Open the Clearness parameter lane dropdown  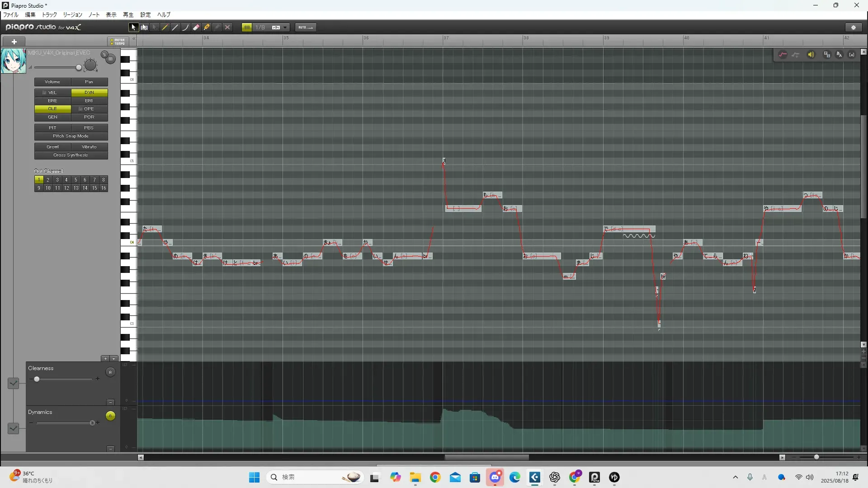tap(14, 383)
